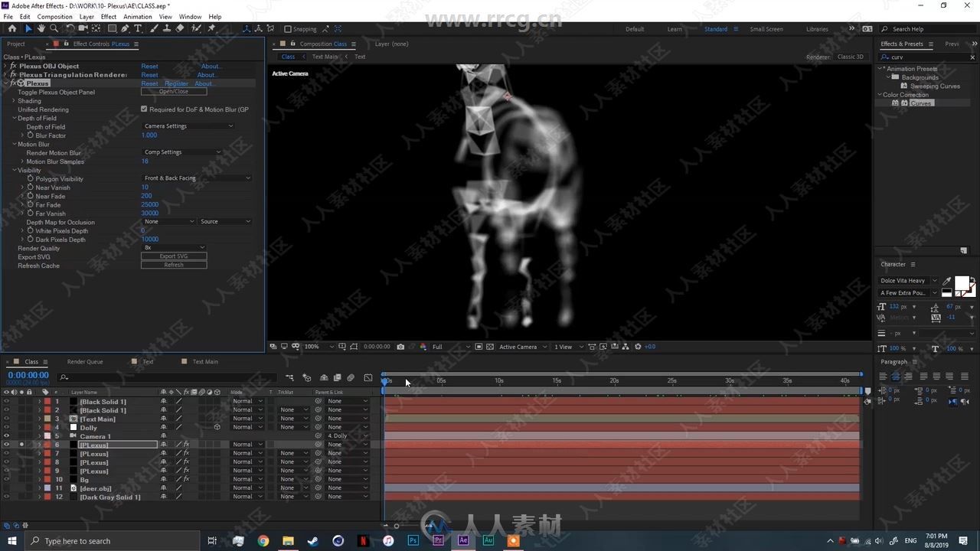Click the Export SVG button
The height and width of the screenshot is (551, 980).
click(174, 256)
